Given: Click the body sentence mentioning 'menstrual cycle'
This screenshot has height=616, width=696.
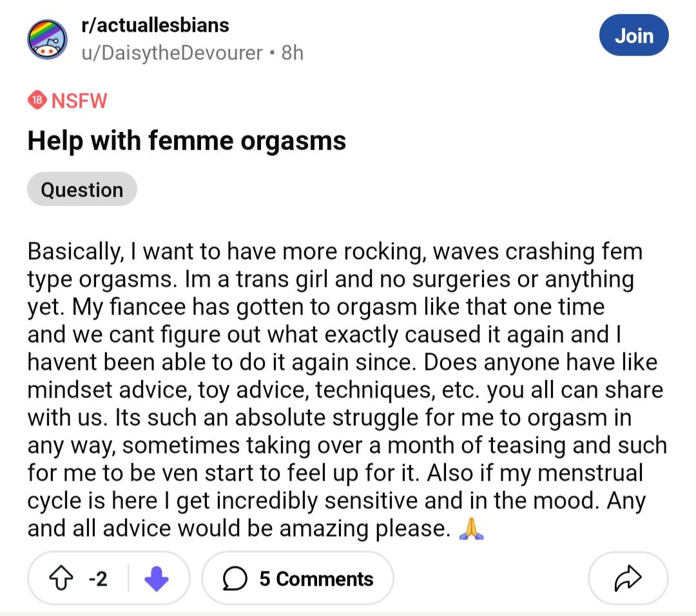Looking at the screenshot, I should click(x=336, y=487).
